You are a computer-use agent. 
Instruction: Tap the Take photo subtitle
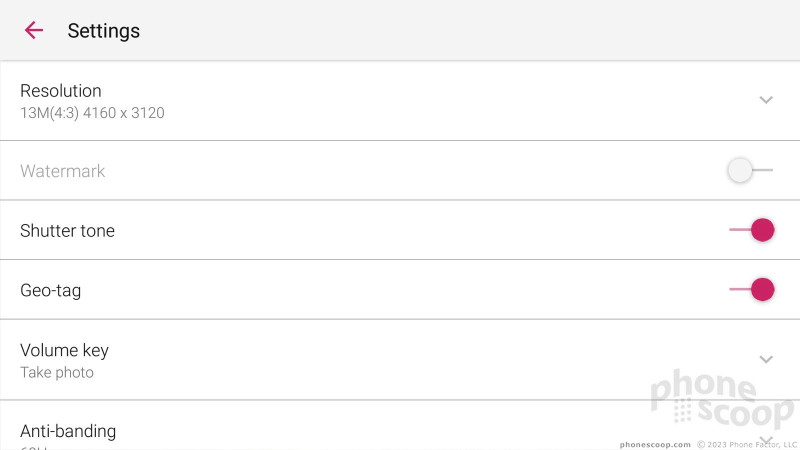[x=57, y=372]
